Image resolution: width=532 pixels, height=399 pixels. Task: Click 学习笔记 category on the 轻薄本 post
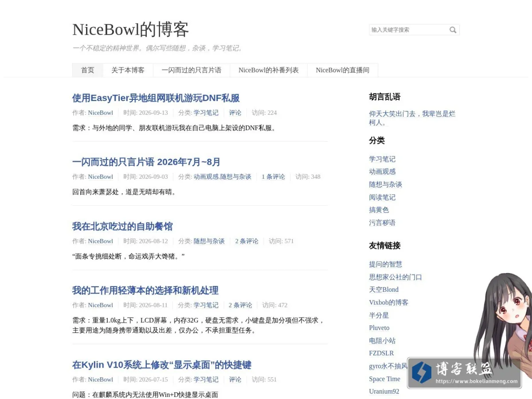[x=206, y=305]
